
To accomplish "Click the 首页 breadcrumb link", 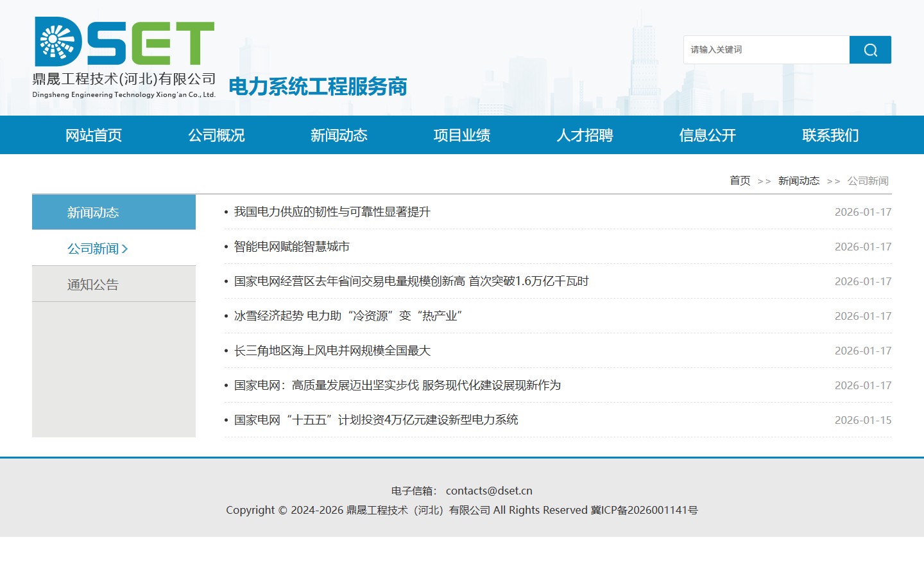I will tap(740, 180).
